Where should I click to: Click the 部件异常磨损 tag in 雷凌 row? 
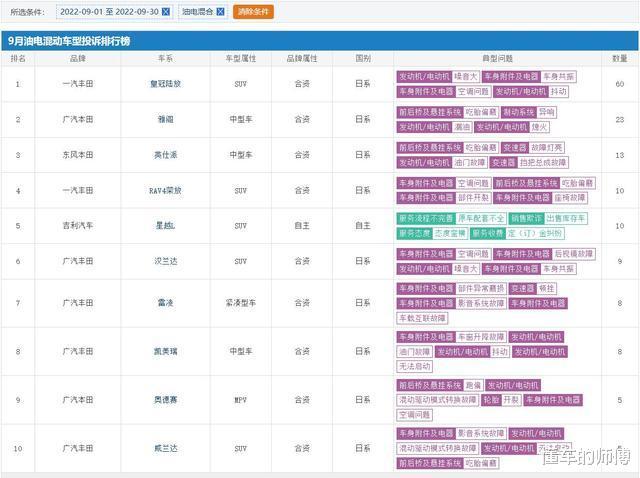click(x=481, y=288)
